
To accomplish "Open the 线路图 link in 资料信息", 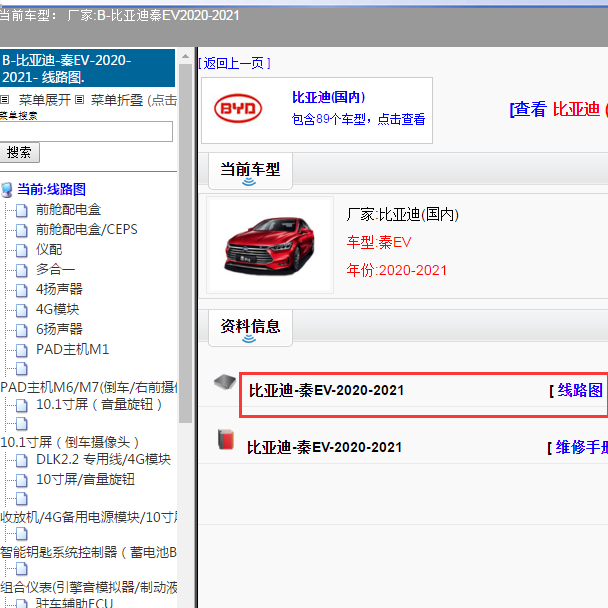I will point(580,390).
